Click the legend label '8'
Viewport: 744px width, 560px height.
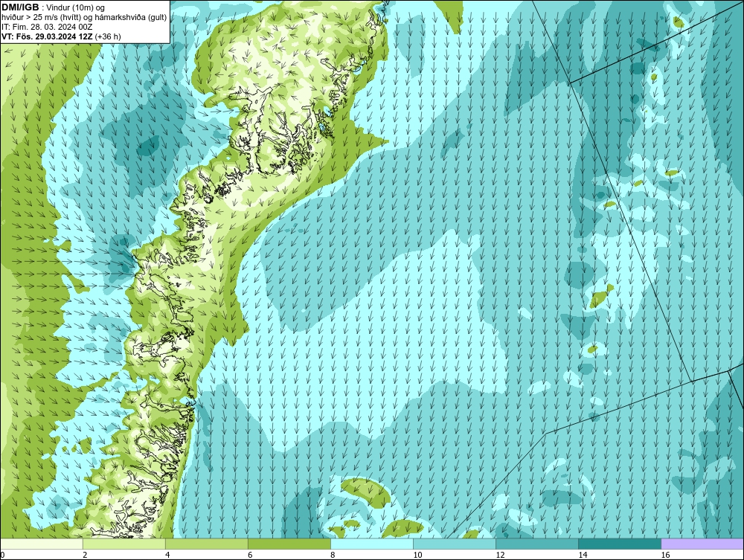click(x=333, y=555)
